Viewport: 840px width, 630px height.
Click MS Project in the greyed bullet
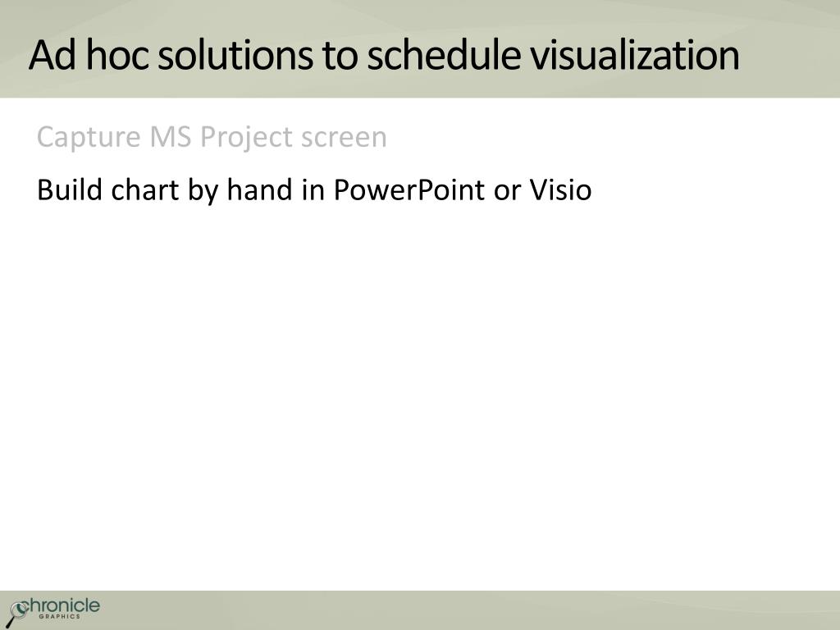pos(223,137)
